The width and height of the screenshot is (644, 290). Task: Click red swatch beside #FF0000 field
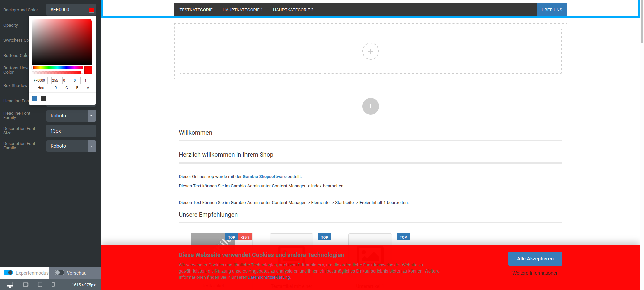[x=91, y=10]
